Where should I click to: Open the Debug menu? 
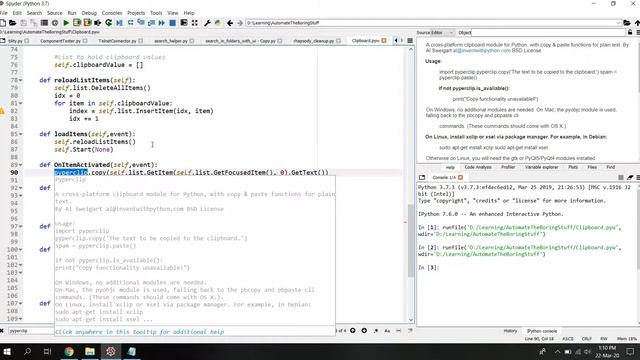click(89, 13)
